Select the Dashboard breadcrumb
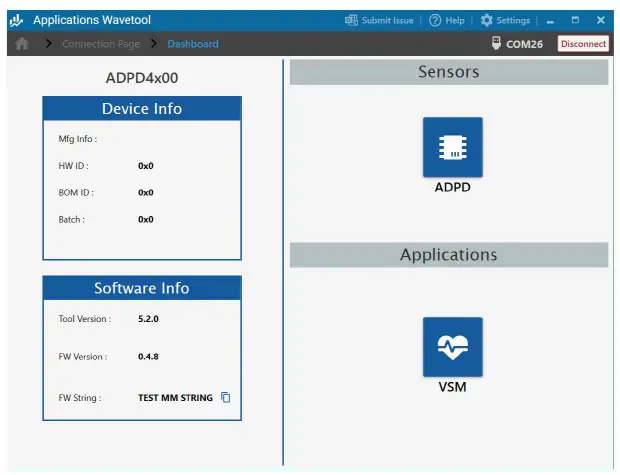The width and height of the screenshot is (620, 475). 193,44
